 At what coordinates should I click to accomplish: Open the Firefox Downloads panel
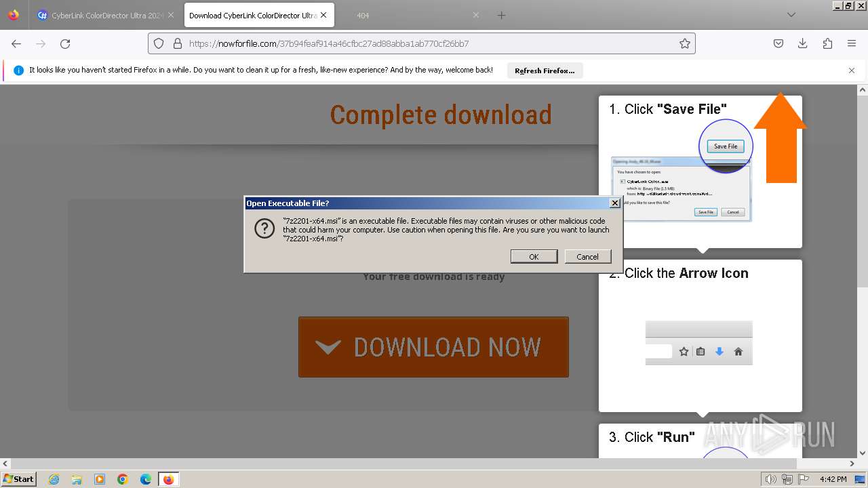point(803,43)
